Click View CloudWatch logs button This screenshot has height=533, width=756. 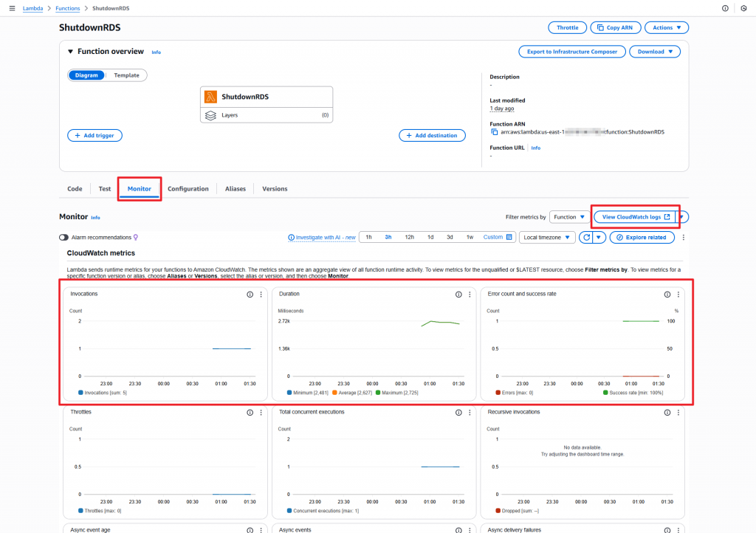635,217
